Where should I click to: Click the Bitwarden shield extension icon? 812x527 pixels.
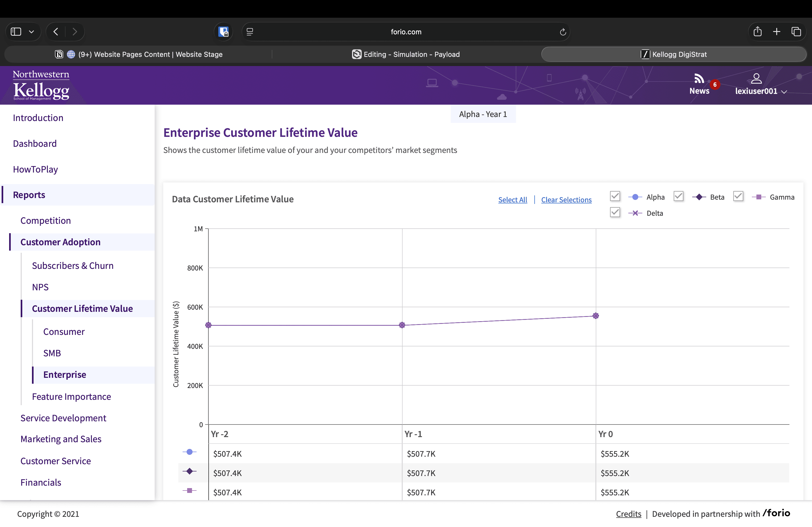pyautogui.click(x=223, y=32)
